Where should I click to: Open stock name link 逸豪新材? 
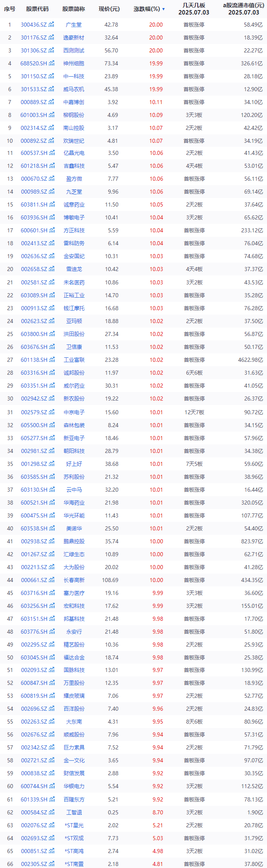point(74,38)
